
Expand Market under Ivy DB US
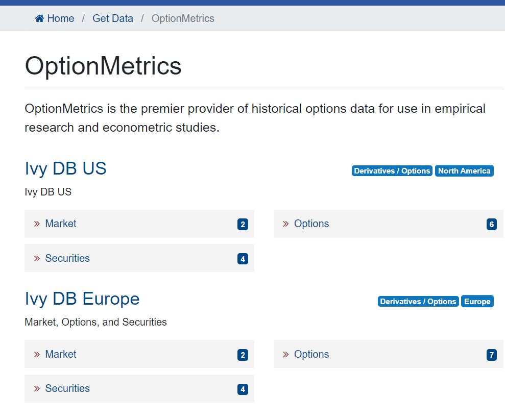pos(139,224)
